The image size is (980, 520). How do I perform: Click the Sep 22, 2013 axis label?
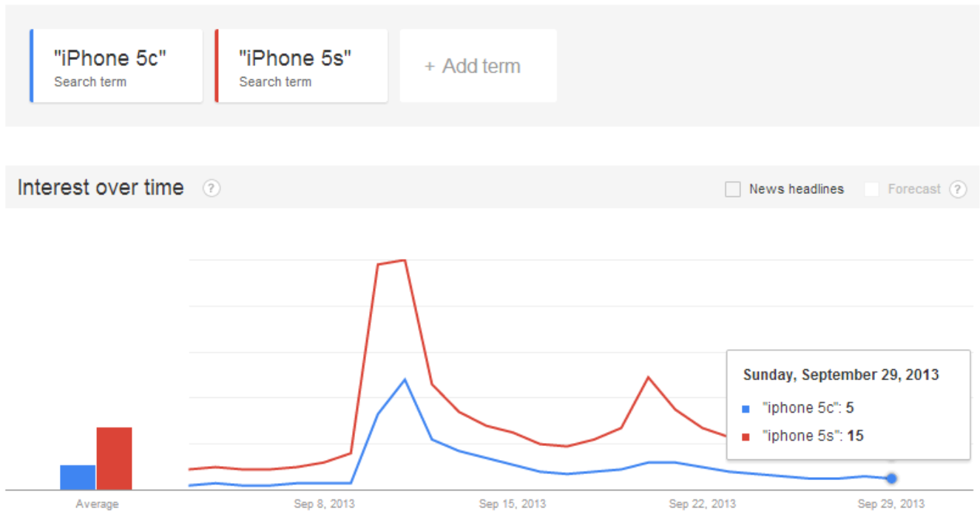click(703, 504)
